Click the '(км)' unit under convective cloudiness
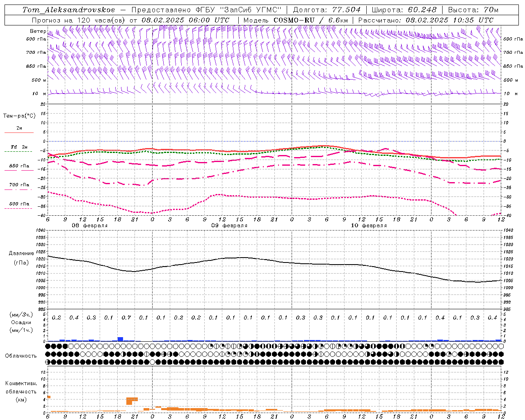 (x=21, y=399)
